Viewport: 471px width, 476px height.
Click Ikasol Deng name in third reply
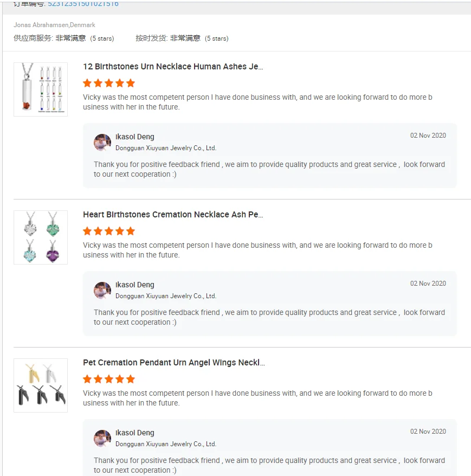pyautogui.click(x=135, y=433)
